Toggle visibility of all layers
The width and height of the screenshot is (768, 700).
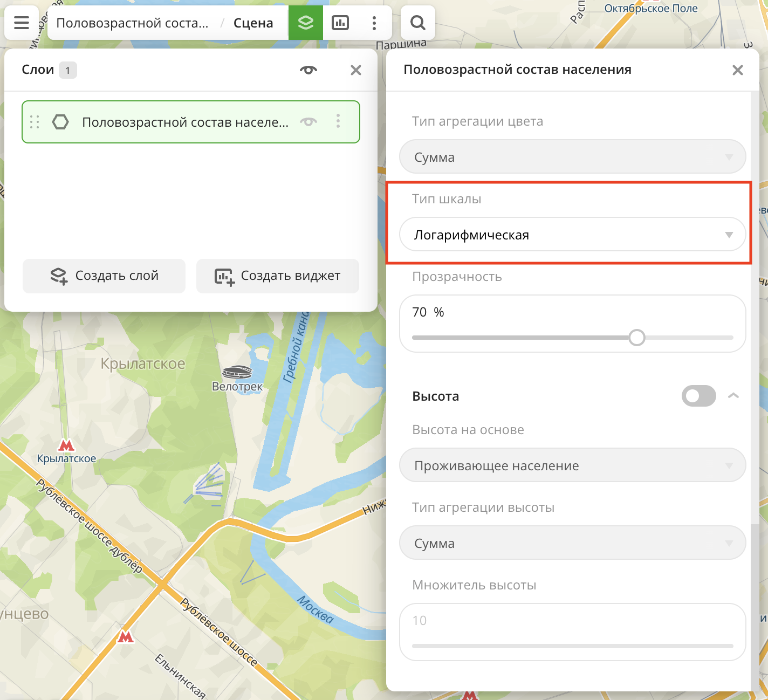coord(308,70)
